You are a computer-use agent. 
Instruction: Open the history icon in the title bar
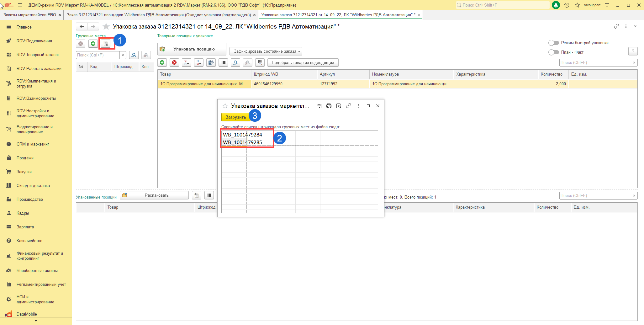point(567,5)
